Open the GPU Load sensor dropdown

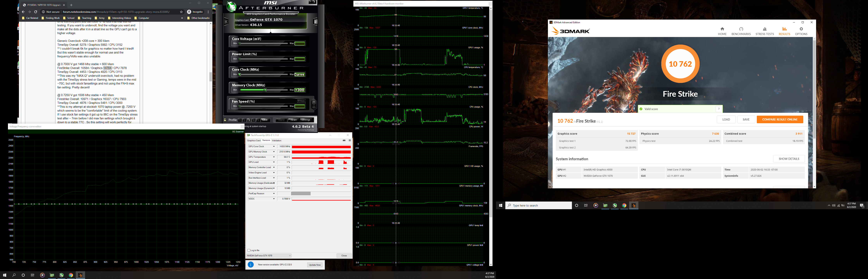pyautogui.click(x=274, y=162)
